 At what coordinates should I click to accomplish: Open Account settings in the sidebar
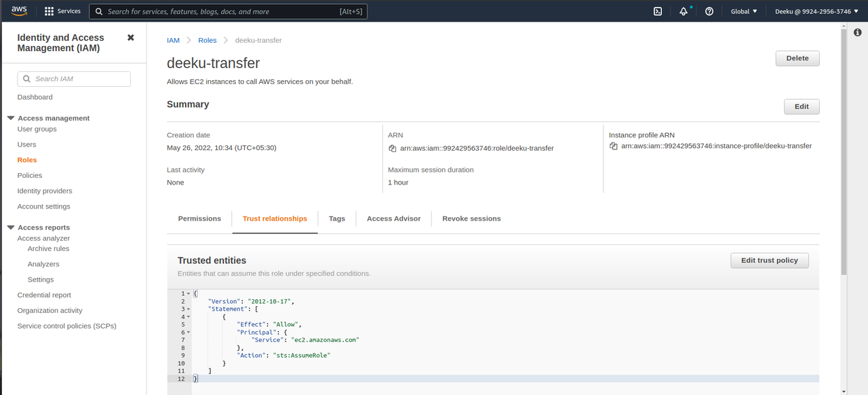pyautogui.click(x=44, y=206)
